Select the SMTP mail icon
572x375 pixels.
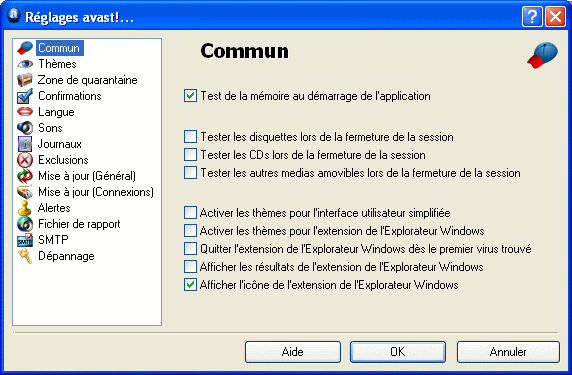point(25,240)
